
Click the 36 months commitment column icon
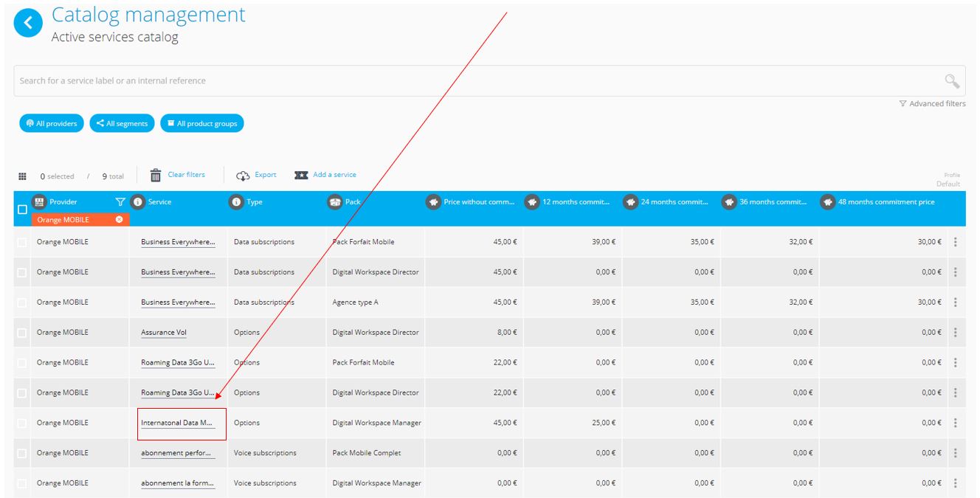(729, 201)
